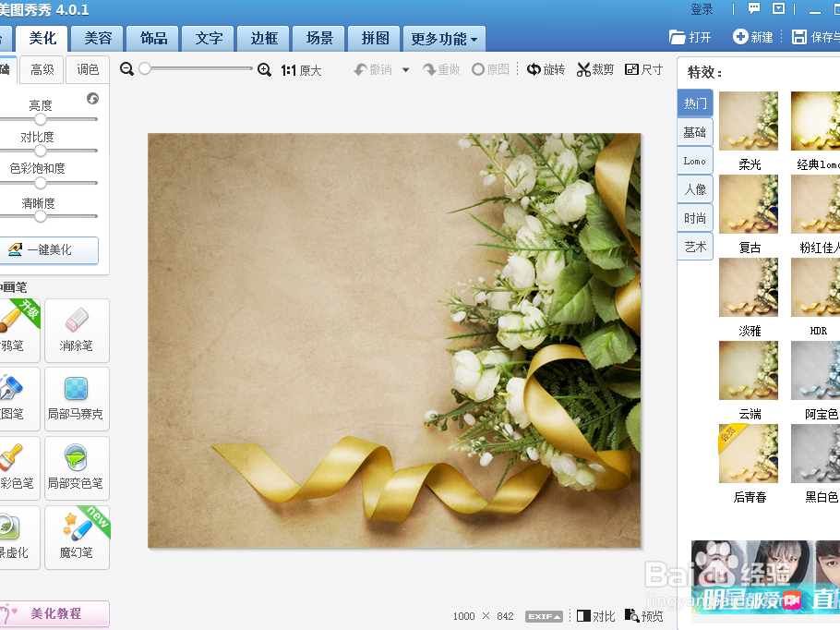Screen dimensions: 840x630
Task: Enable the 预览 preview mode
Action: pos(643,615)
